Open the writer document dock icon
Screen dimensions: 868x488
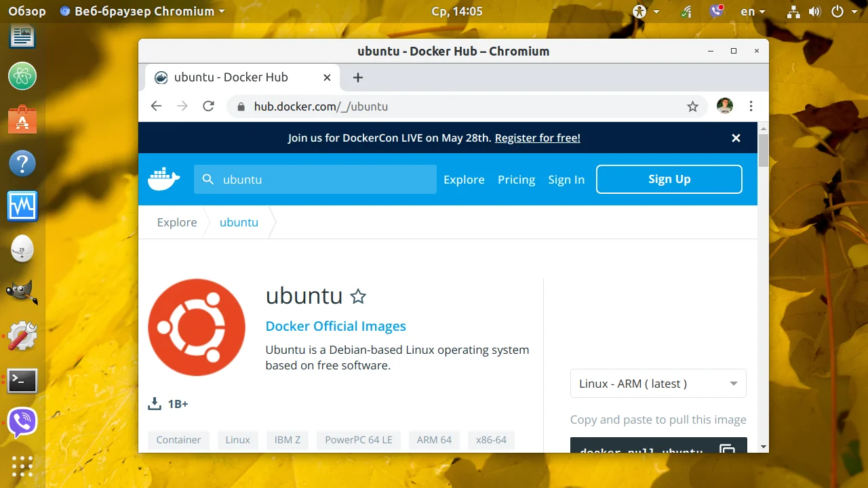22,36
